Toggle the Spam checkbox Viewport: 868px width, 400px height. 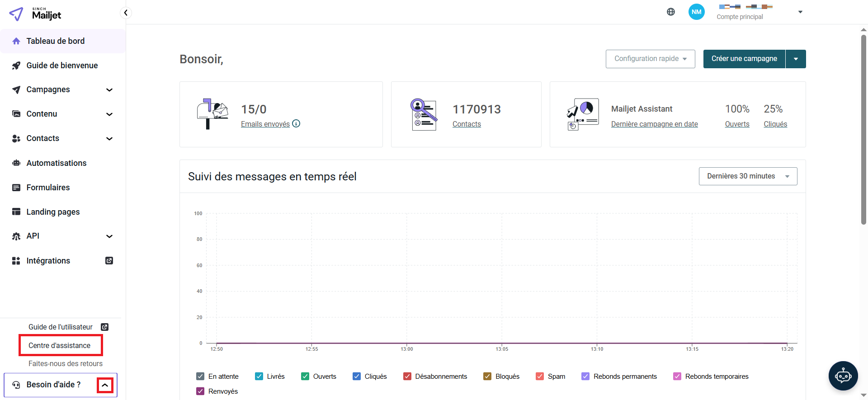coord(540,376)
